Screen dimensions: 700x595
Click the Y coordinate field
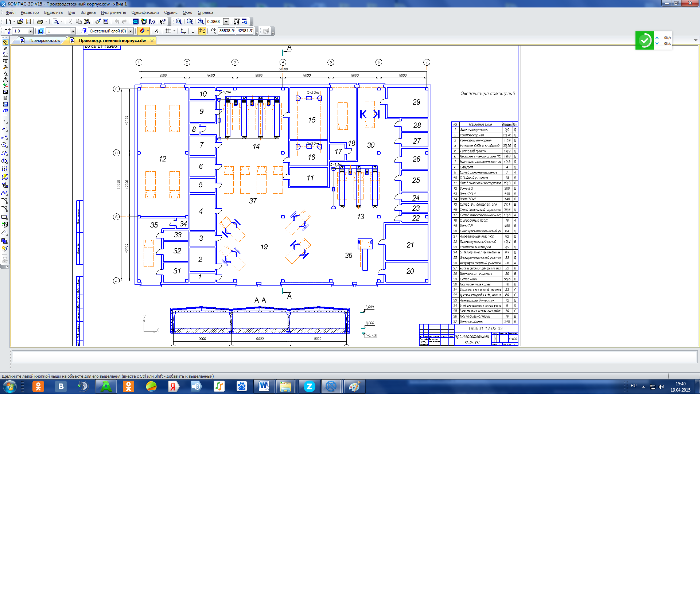click(x=245, y=31)
